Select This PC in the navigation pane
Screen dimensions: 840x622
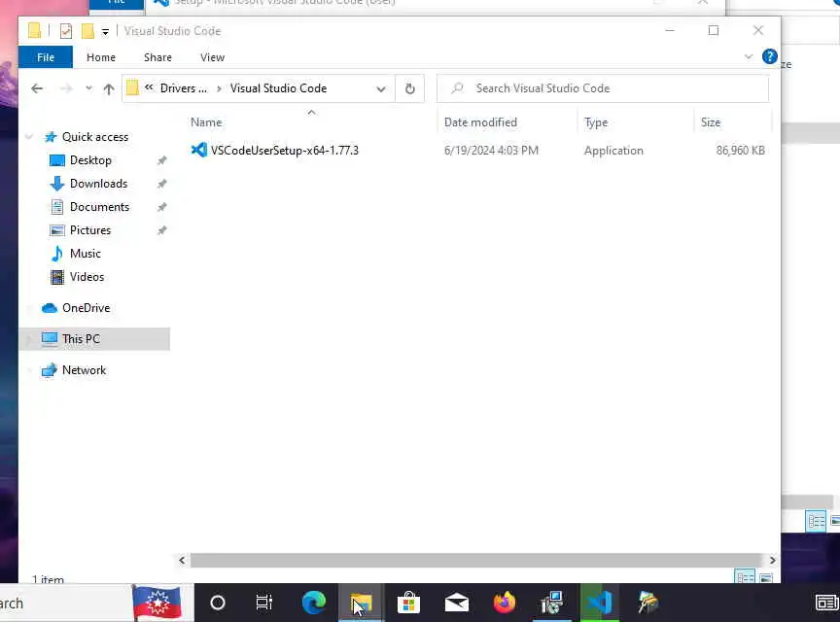coord(81,339)
